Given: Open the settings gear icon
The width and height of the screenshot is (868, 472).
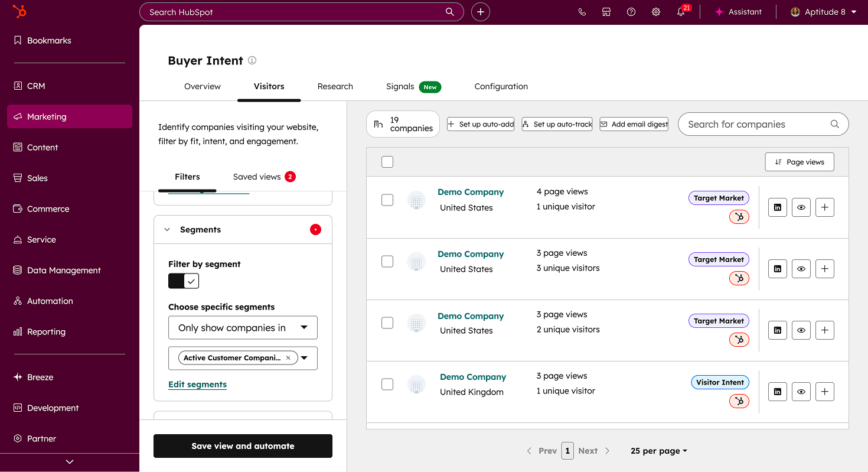Looking at the screenshot, I should [x=656, y=12].
